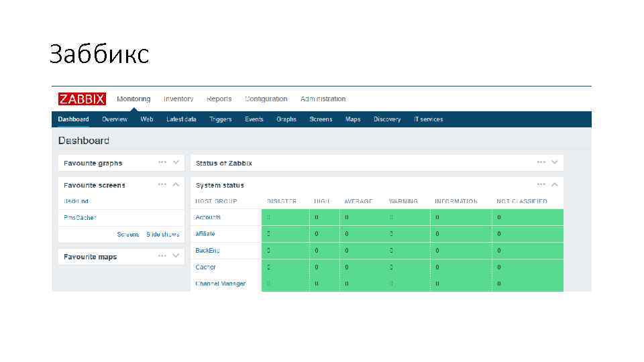Screen dimensions: 644x362
Task: Select the Dashboard submenu tab
Action: pyautogui.click(x=73, y=119)
